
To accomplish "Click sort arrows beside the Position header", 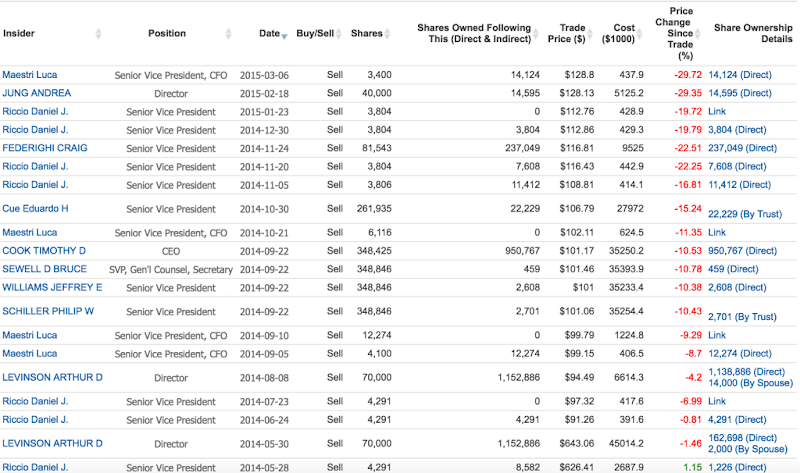I will (230, 34).
